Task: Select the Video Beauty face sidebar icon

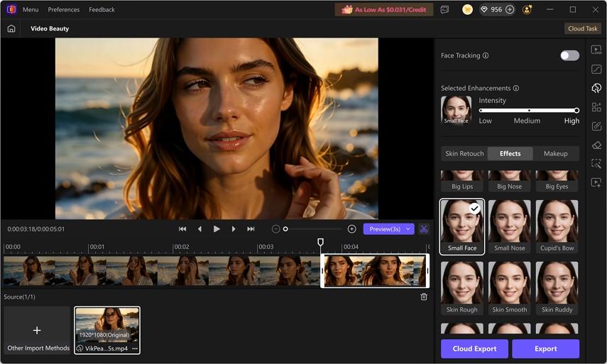Action: point(596,88)
